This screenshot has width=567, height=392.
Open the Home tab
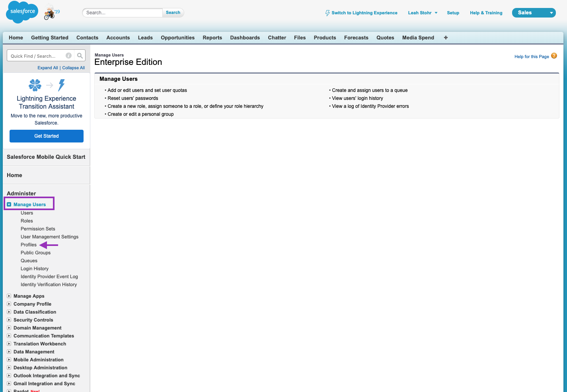[16, 37]
